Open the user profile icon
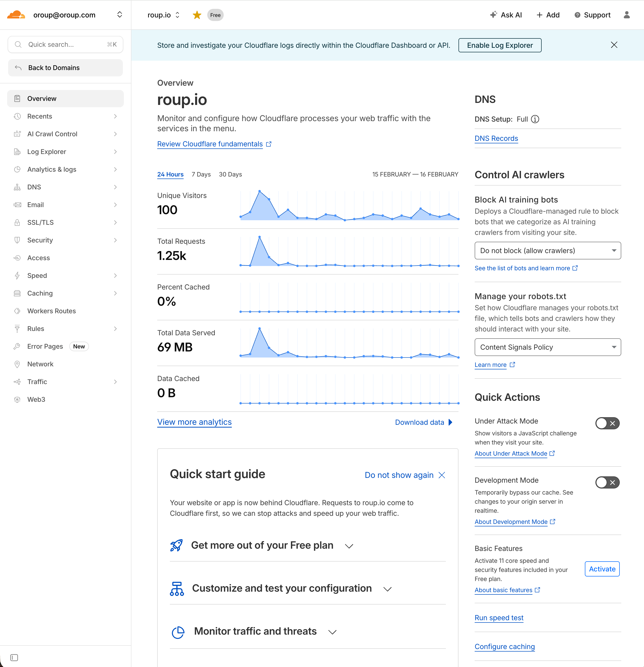The height and width of the screenshot is (667, 644). tap(626, 15)
